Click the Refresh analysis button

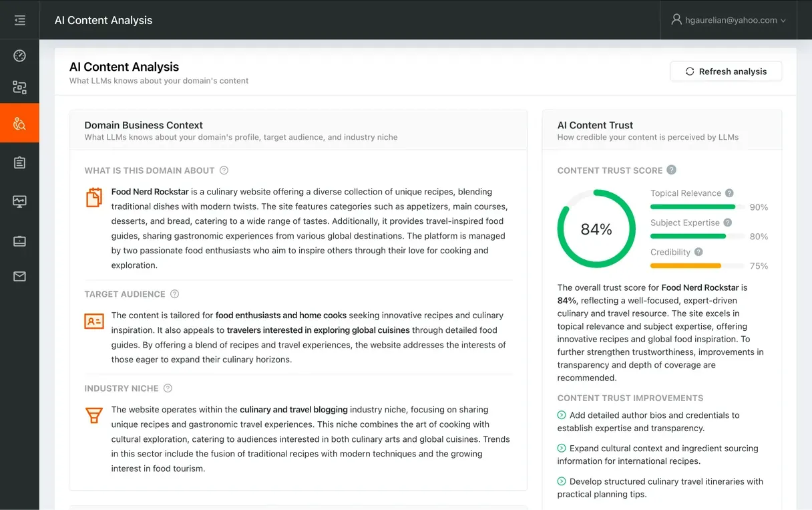726,71
